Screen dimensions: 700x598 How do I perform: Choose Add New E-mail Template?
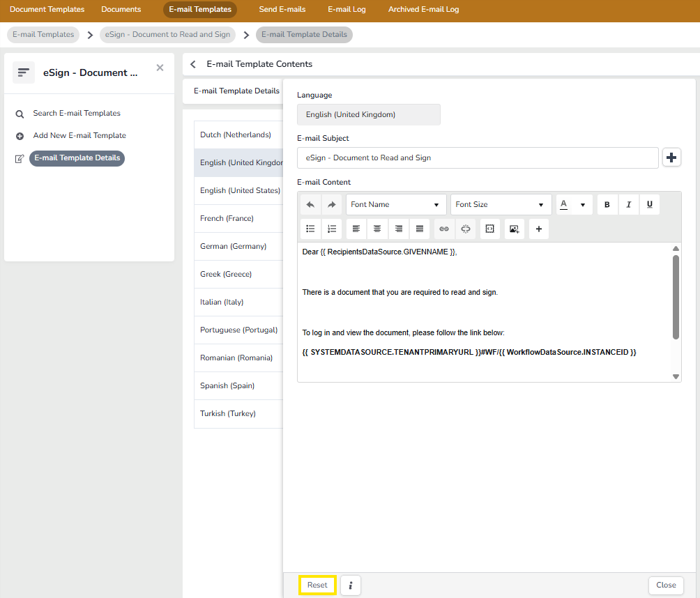click(x=79, y=136)
